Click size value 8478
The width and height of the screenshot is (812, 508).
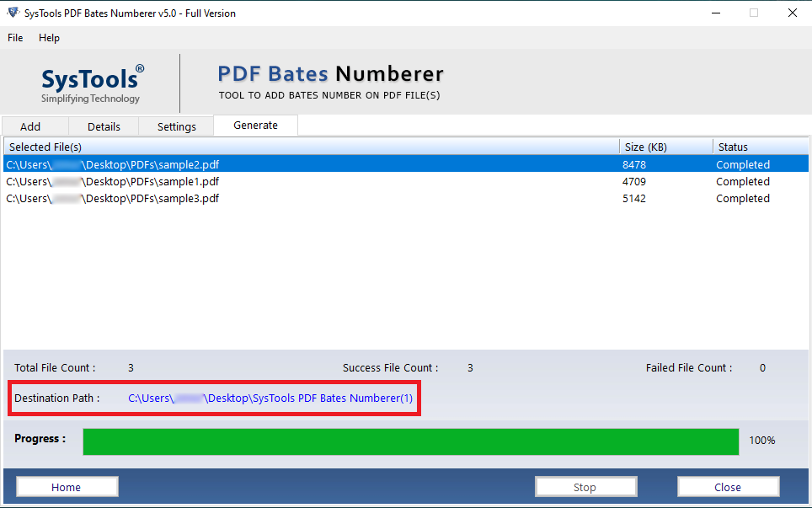pos(634,164)
